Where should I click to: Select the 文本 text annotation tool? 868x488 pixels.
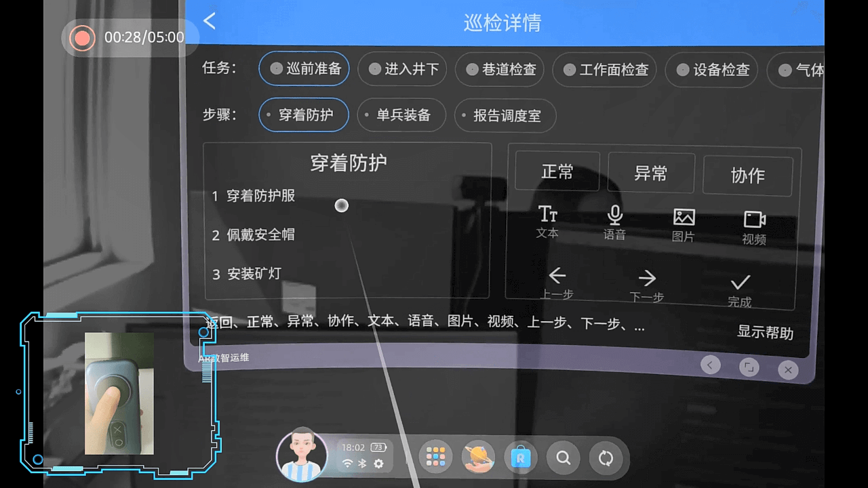click(547, 222)
